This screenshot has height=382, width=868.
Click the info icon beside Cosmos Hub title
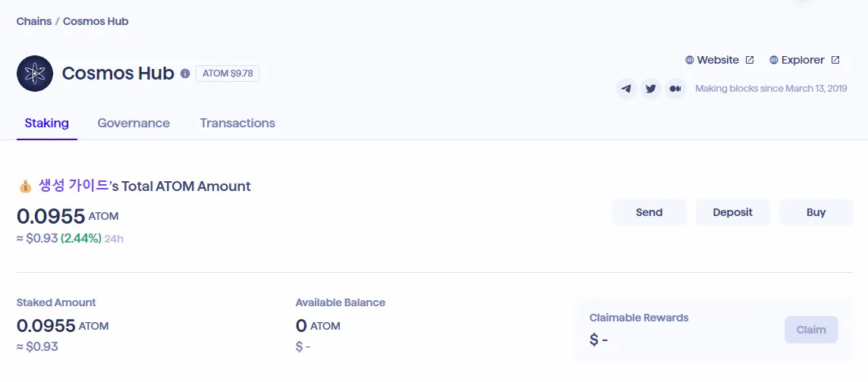coord(185,74)
